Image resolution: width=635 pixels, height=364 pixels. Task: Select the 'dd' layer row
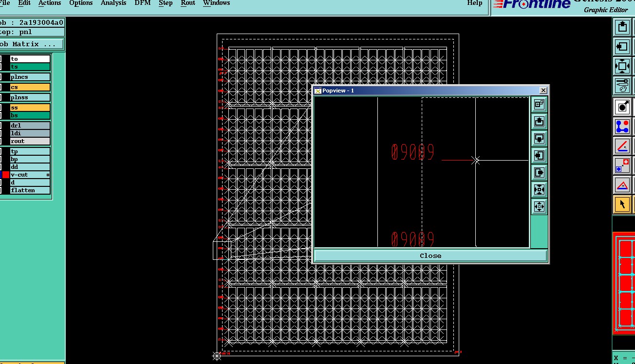(x=30, y=167)
